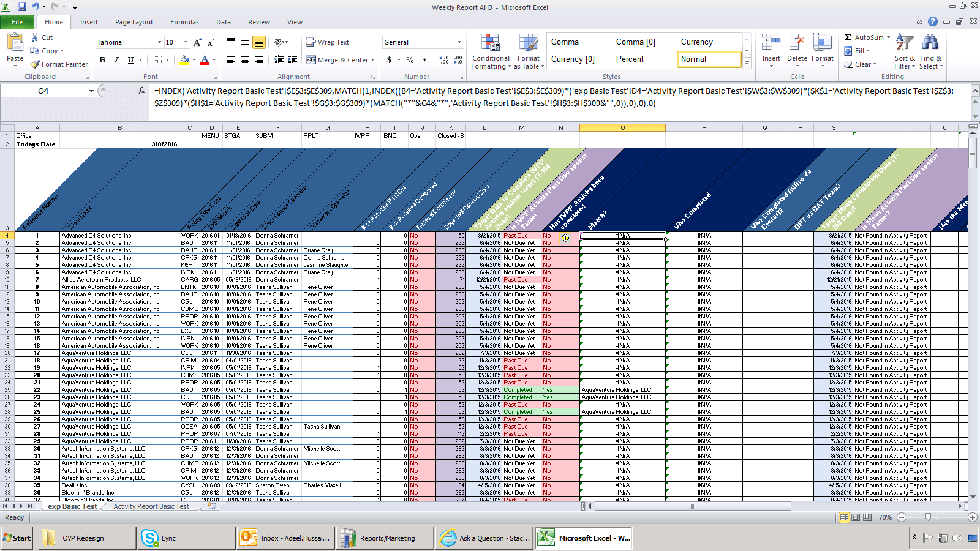Toggle Bottom Align vertical alignment
This screenshot has height=551, width=980.
(x=259, y=42)
